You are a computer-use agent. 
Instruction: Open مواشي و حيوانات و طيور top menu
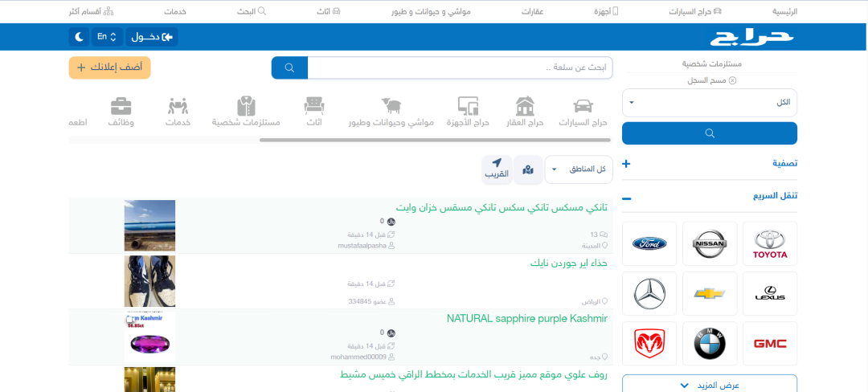tap(432, 11)
